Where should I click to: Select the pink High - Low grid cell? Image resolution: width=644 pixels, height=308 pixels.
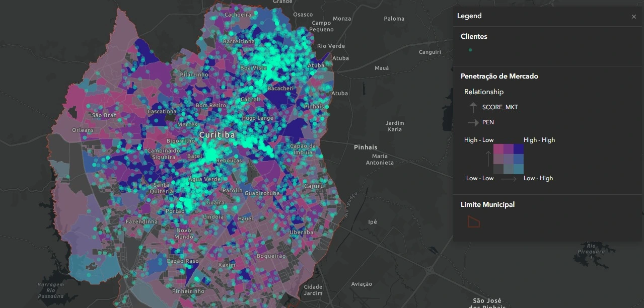point(498,149)
